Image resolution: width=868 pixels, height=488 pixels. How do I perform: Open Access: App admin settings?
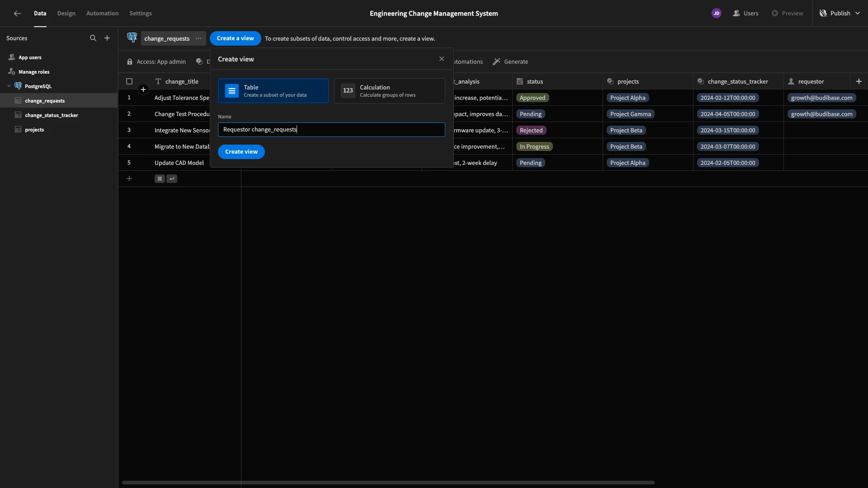(x=156, y=62)
